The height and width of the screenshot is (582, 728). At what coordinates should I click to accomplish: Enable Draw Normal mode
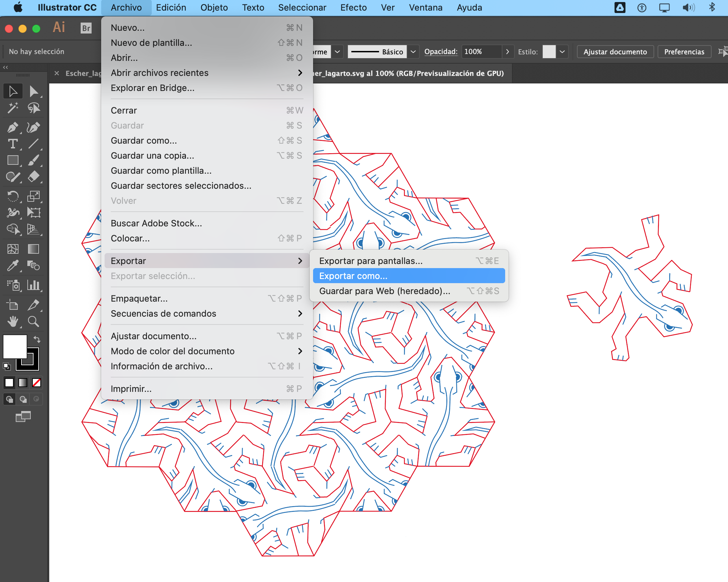[10, 399]
